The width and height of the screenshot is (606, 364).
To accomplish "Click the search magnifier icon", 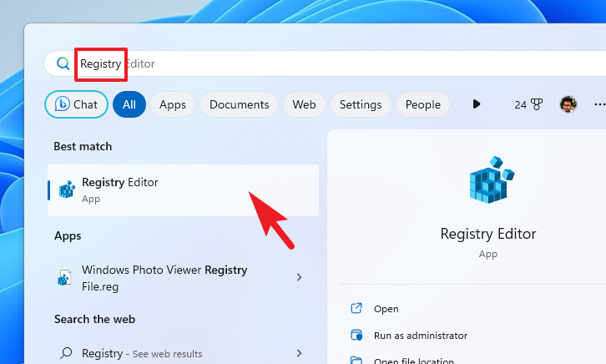I will click(63, 63).
